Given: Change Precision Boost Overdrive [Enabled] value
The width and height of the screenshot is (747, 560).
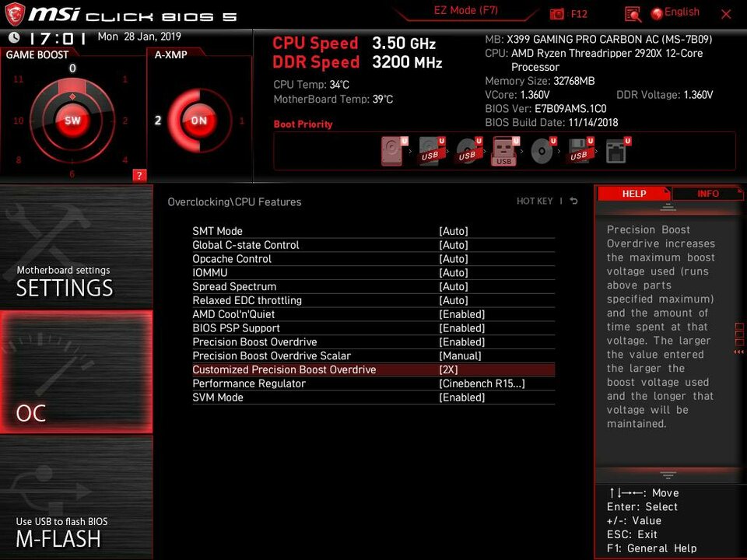Looking at the screenshot, I should [461, 341].
